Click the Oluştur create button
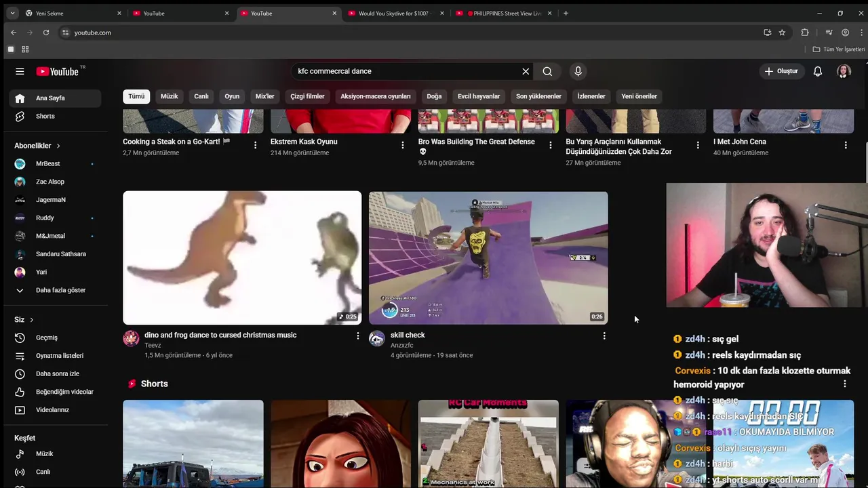Screen dimensions: 868x488 point(781,71)
